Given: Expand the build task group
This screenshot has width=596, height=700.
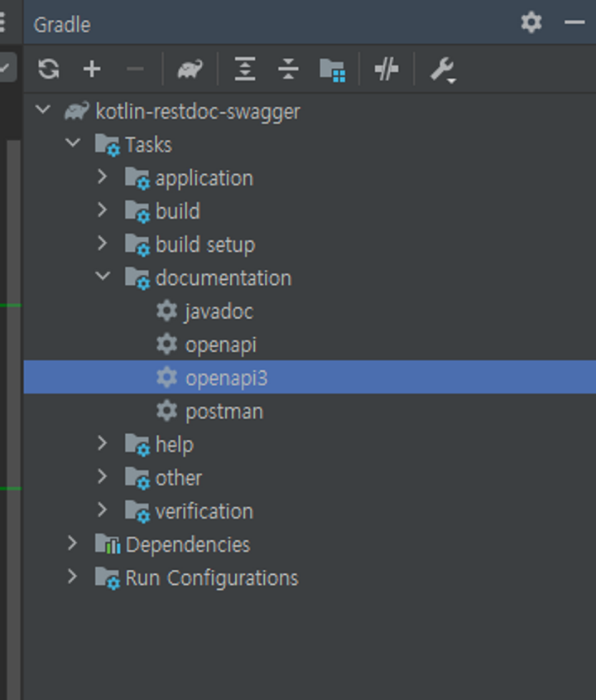Looking at the screenshot, I should 102,210.
